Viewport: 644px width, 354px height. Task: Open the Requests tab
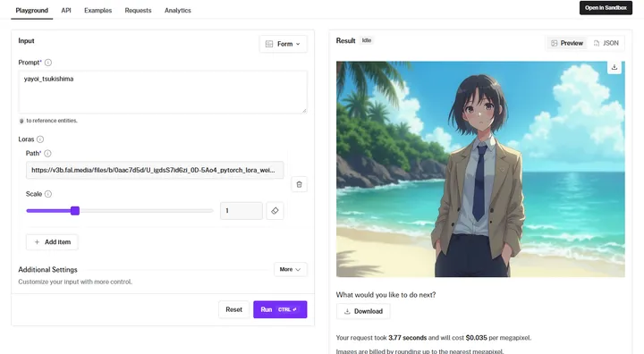138,10
